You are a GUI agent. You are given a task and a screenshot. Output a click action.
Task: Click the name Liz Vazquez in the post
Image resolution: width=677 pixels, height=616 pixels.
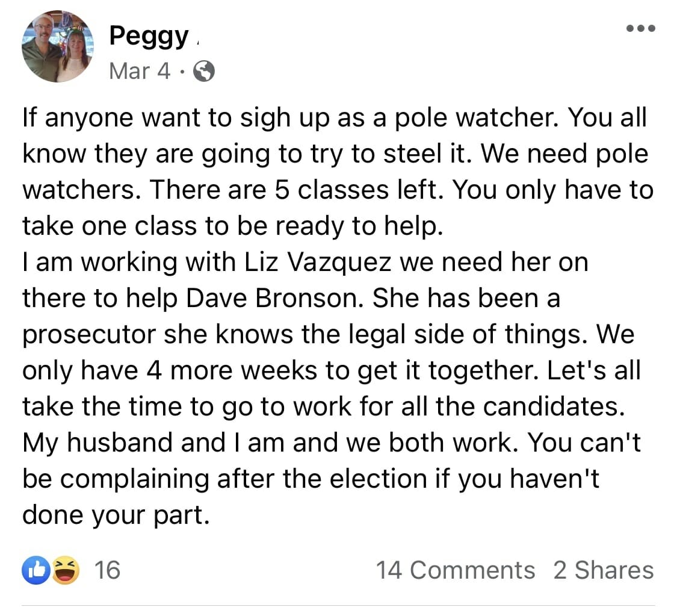click(318, 262)
